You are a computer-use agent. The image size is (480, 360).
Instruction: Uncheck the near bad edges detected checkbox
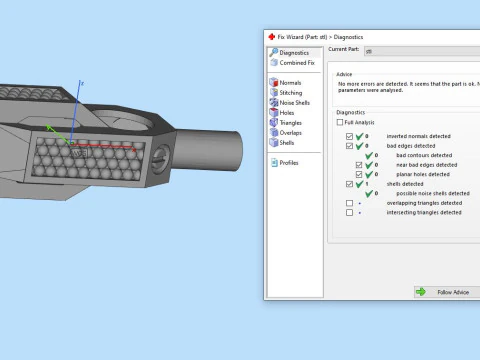point(359,165)
